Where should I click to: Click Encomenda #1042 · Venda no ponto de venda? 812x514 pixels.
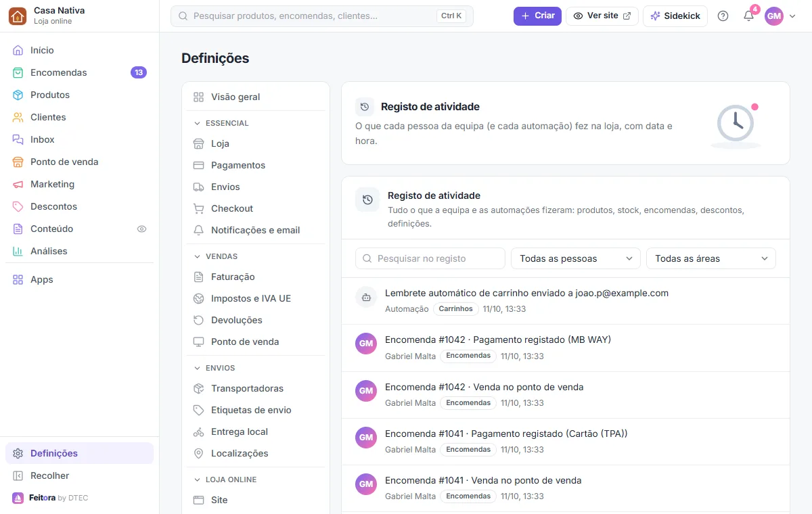pos(484,388)
